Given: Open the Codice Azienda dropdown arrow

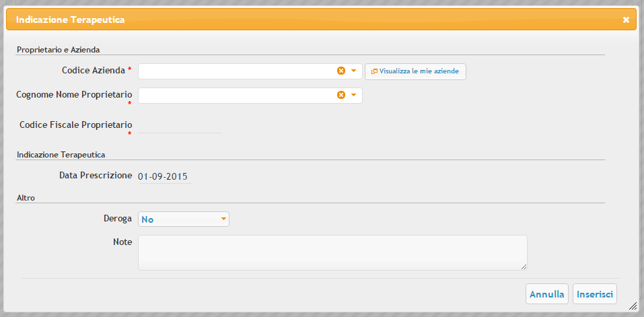Looking at the screenshot, I should point(353,71).
